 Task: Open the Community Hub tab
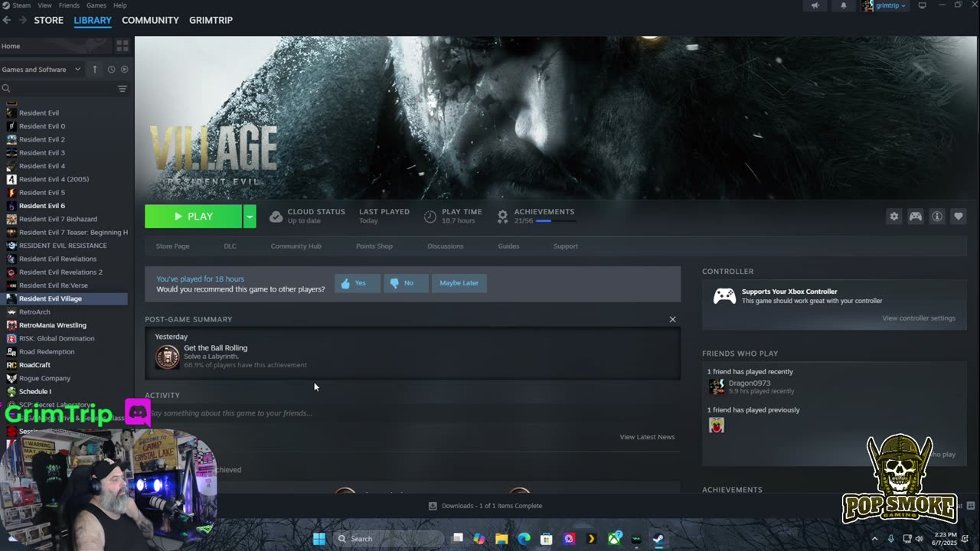pyautogui.click(x=296, y=246)
